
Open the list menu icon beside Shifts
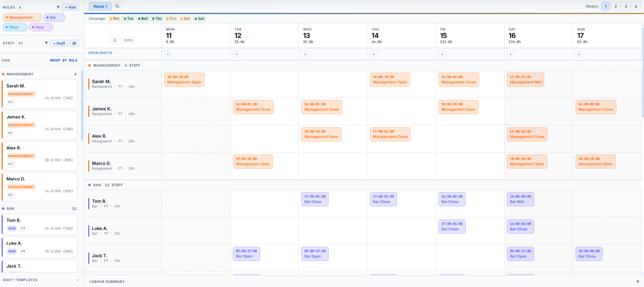tap(115, 40)
